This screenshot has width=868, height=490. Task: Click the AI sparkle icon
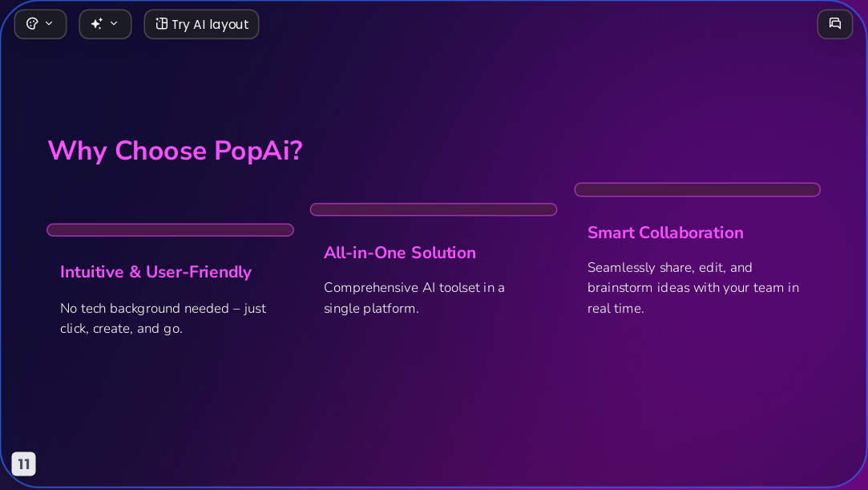(x=97, y=24)
